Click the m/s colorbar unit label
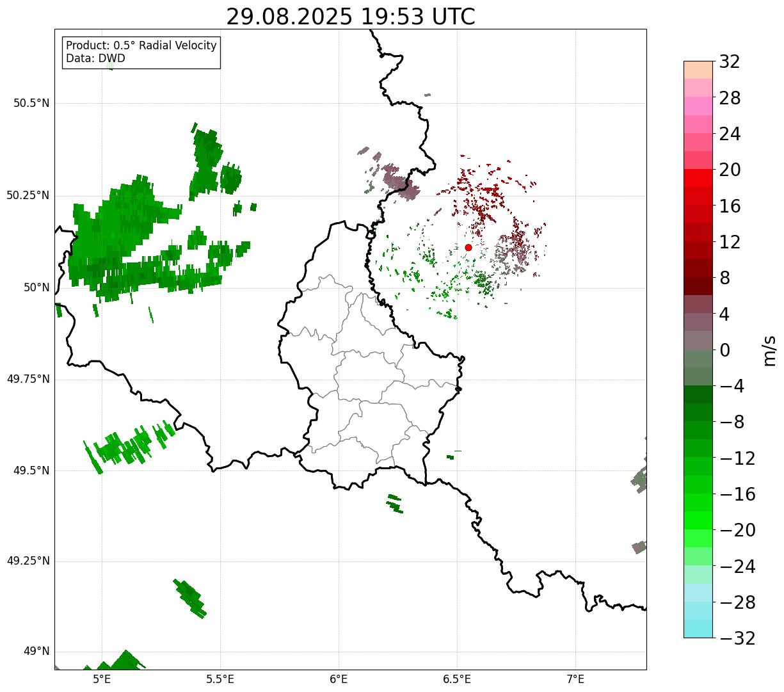Image resolution: width=784 pixels, height=692 pixels. 769,350
